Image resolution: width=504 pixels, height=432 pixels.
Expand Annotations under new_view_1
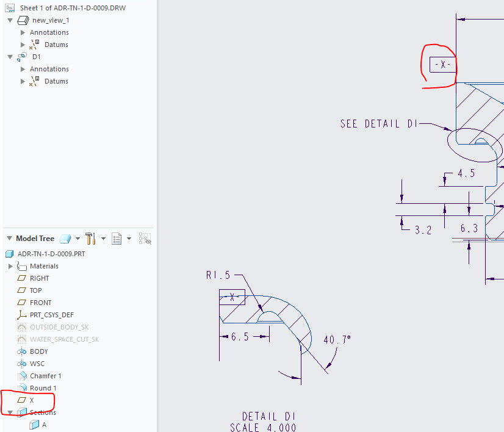(23, 32)
